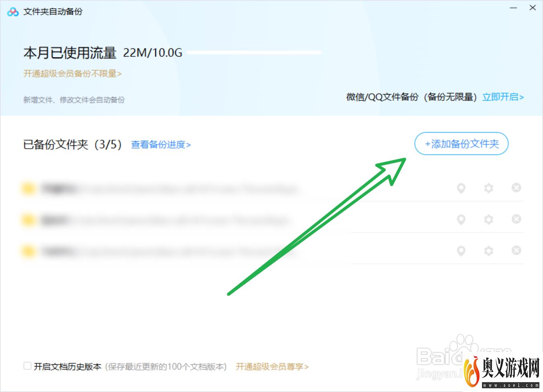Viewport: 543px width, 392px height.
Task: Locate the first backed-up folder
Action: (461, 188)
